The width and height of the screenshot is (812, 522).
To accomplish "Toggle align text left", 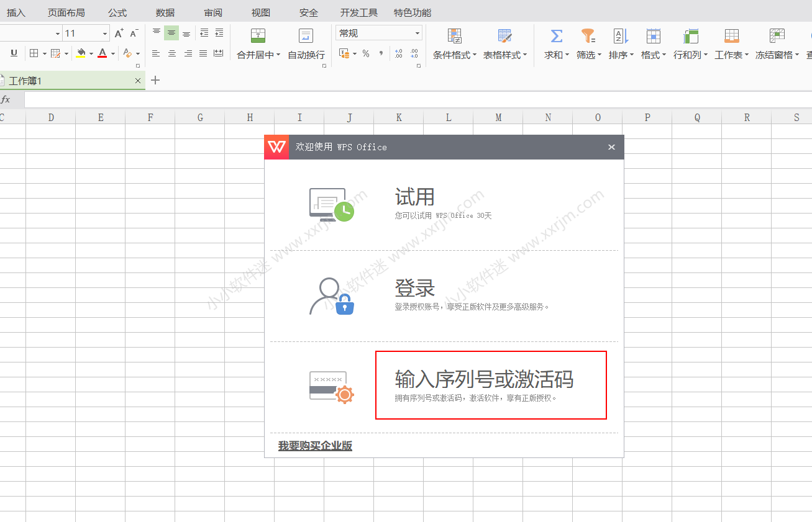I will 156,54.
